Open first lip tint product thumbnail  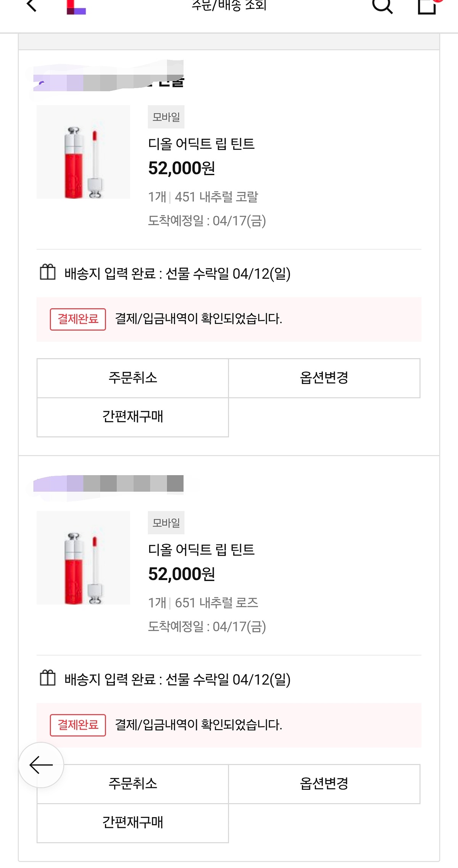click(x=83, y=152)
